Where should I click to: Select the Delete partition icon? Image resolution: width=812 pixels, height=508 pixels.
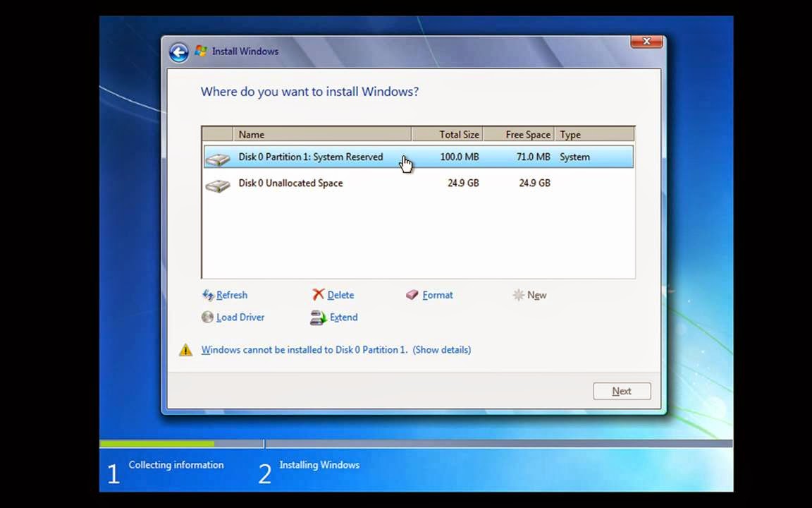(x=318, y=295)
